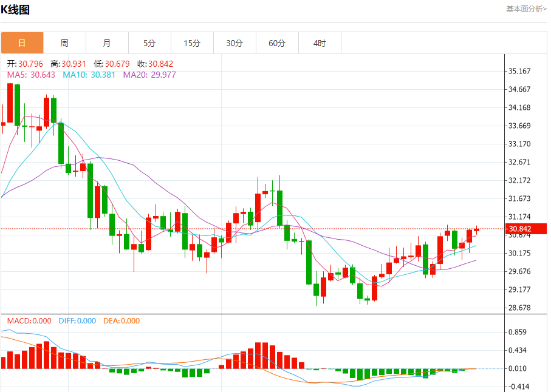Open the 基本面分析 link
The width and height of the screenshot is (551, 392).
coord(526,9)
